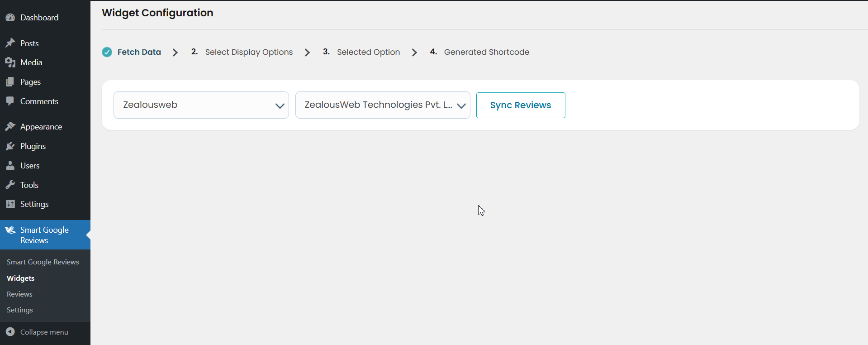This screenshot has width=868, height=345.
Task: Go to Fetch Data step
Action: click(139, 52)
